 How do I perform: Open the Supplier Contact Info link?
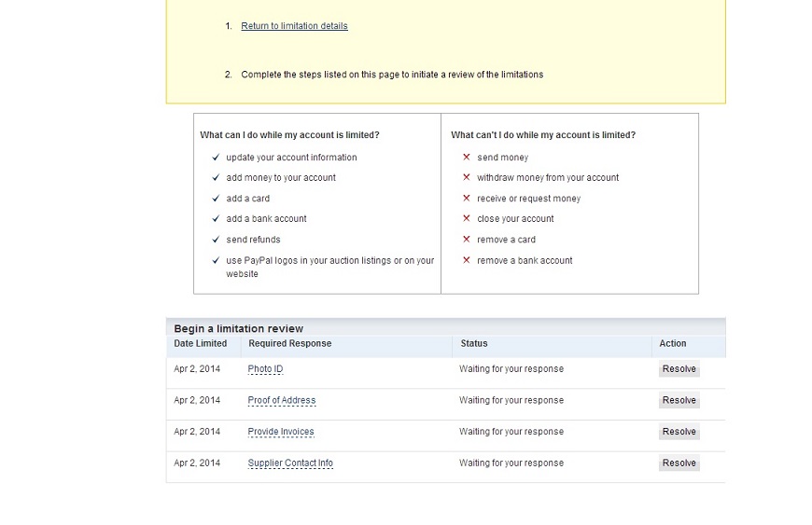289,463
